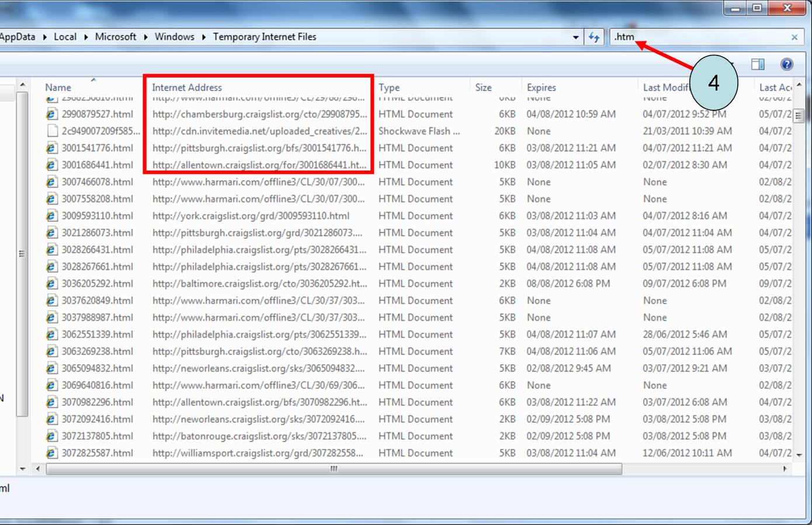Click icon of 3037620849.html file
Viewport: 812px width, 525px height.
click(51, 301)
